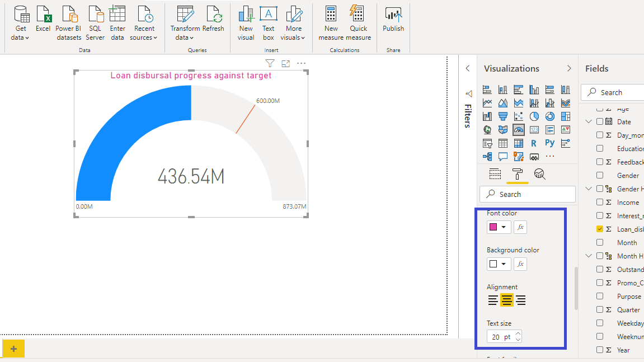Collapse the Visualizations pane chevron
This screenshot has width=644, height=362.
click(569, 69)
